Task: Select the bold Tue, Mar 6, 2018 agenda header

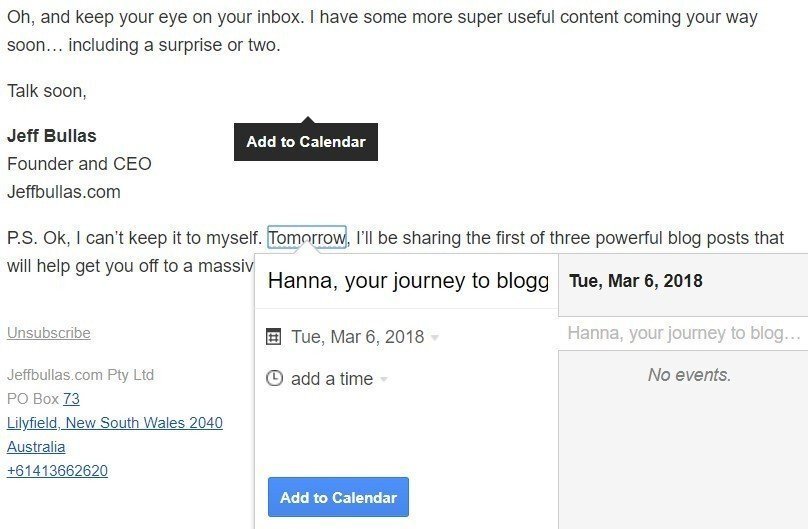Action: (636, 281)
